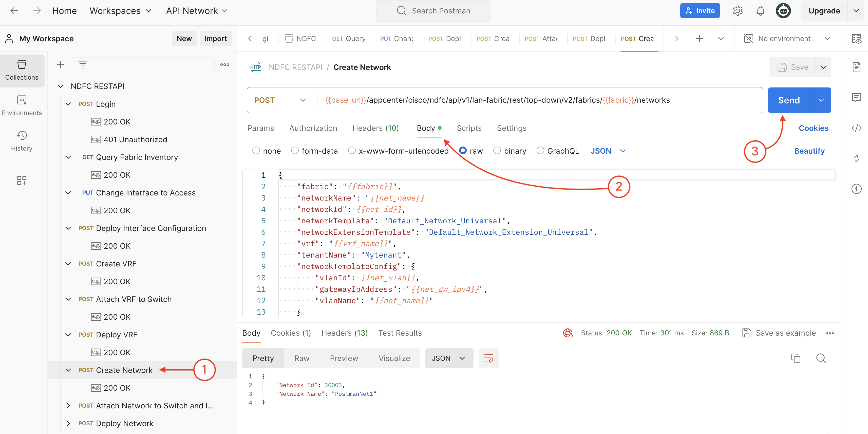This screenshot has width=868, height=434.
Task: Open a new request tab with the plus icon
Action: [699, 39]
